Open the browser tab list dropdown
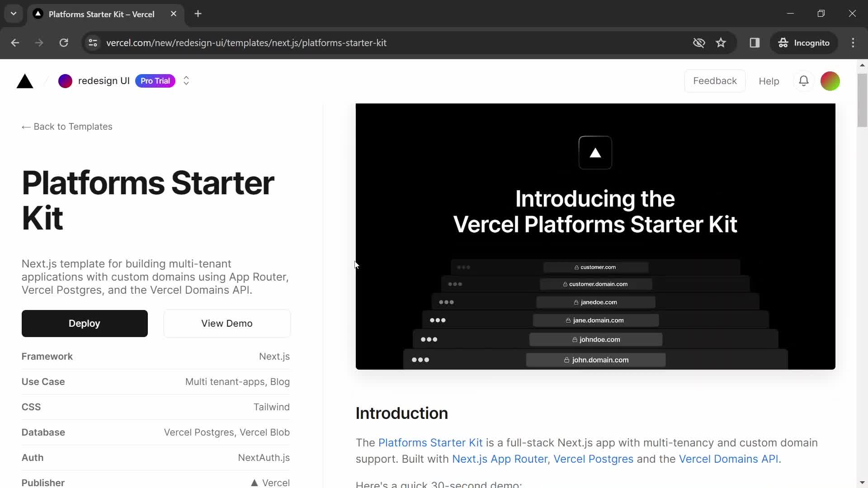868x488 pixels. click(14, 14)
